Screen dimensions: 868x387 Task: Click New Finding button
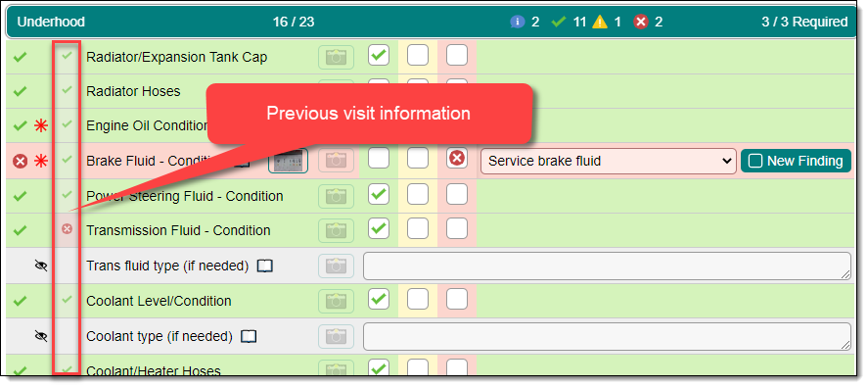click(796, 161)
